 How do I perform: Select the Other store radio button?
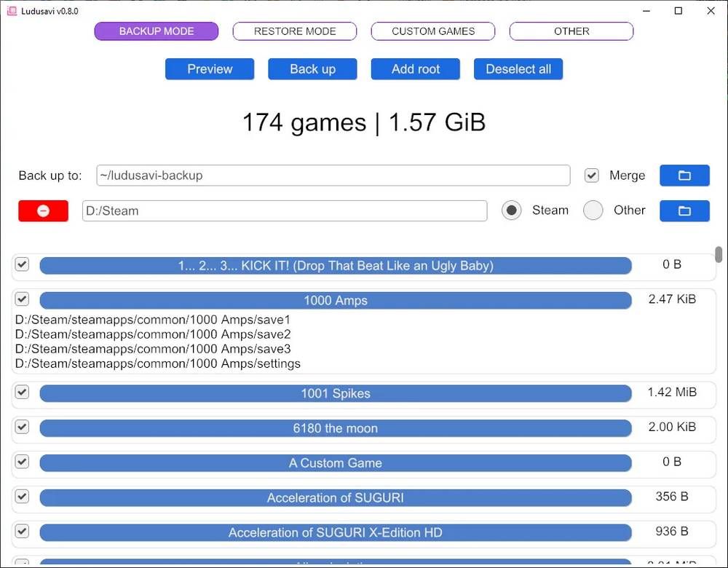(593, 210)
